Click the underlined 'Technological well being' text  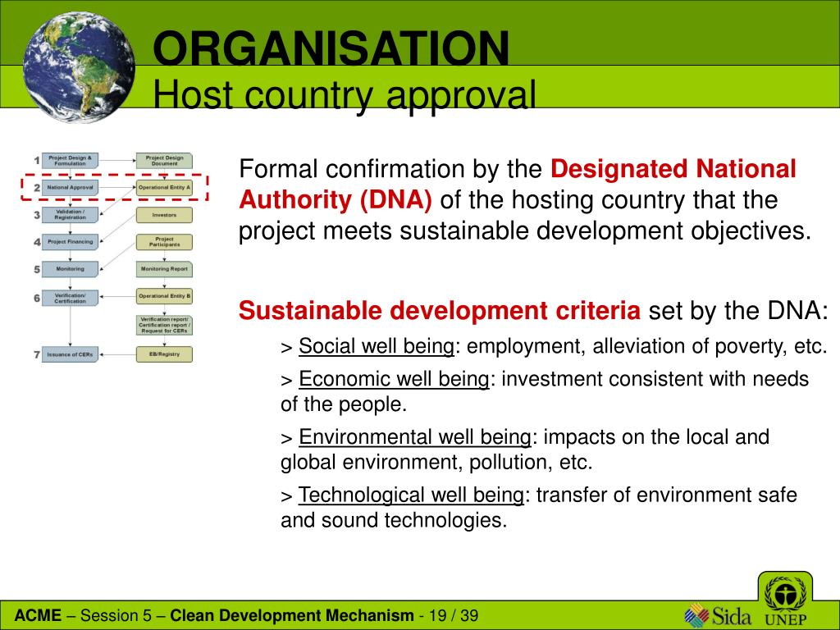tap(411, 495)
